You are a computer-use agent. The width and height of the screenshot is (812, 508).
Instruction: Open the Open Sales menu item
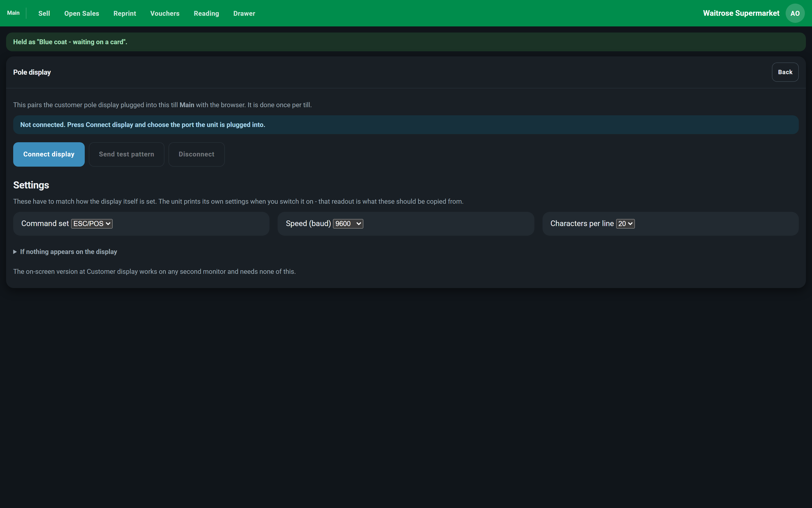81,13
